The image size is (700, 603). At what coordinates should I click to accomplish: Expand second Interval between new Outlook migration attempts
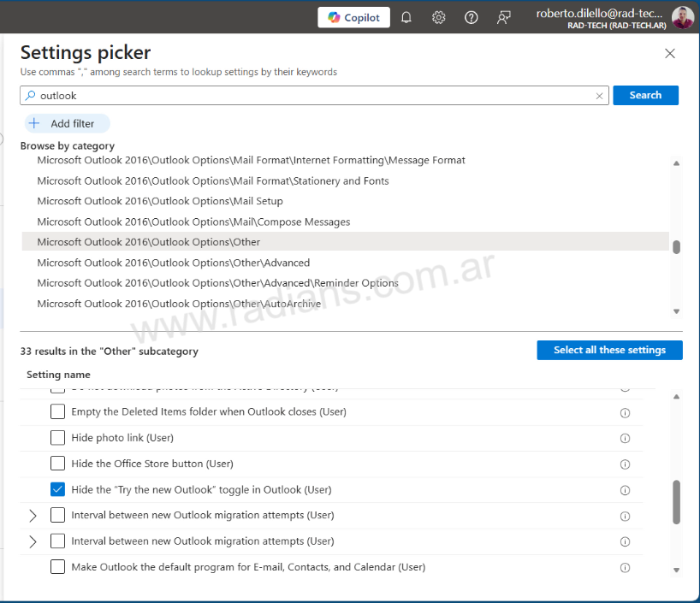33,541
